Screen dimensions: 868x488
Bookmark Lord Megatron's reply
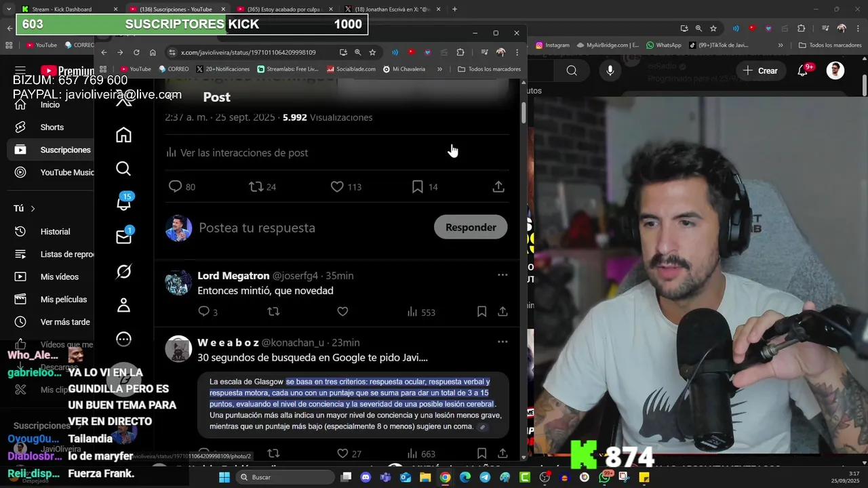(481, 312)
